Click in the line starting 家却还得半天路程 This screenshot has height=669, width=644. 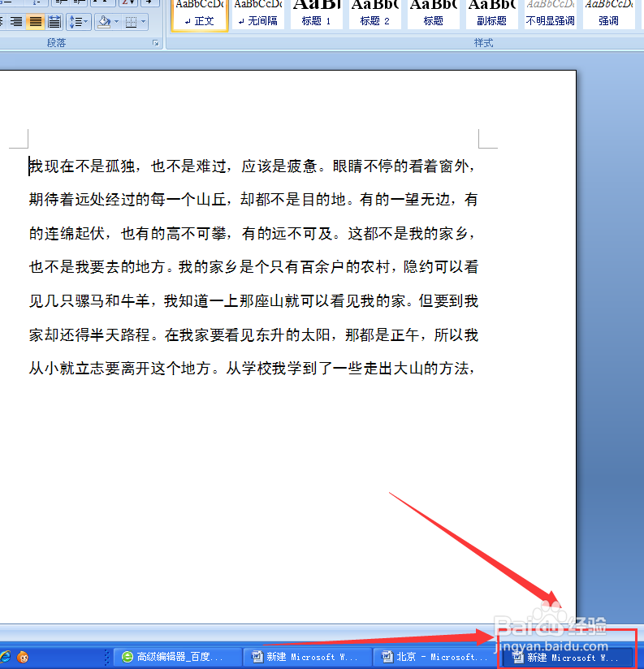click(253, 335)
